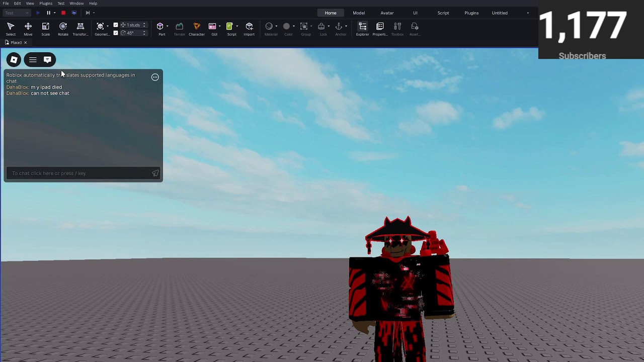Open the Asset Manager panel
This screenshot has width=644, height=362.
point(415,29)
